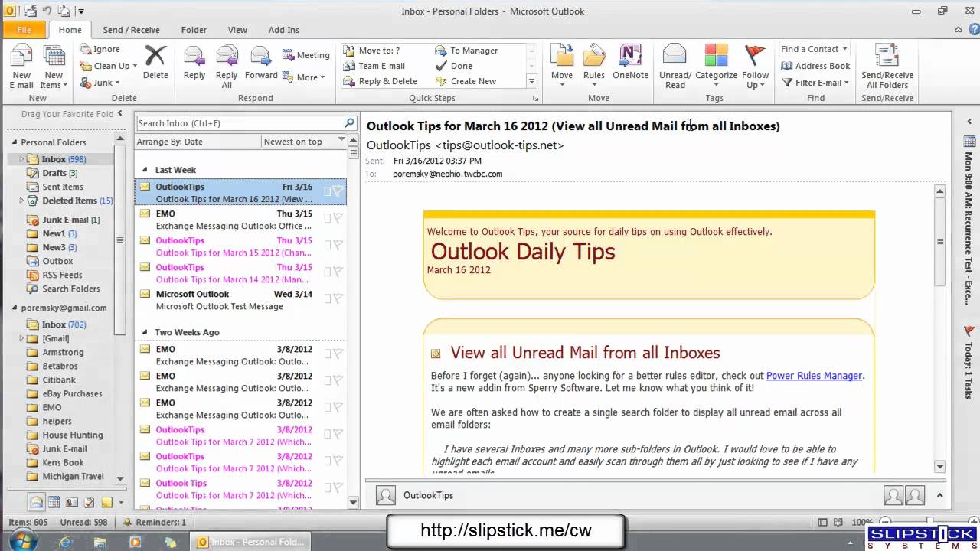980x551 pixels.
Task: Collapse the Two Weeks Ago message group
Action: [145, 332]
